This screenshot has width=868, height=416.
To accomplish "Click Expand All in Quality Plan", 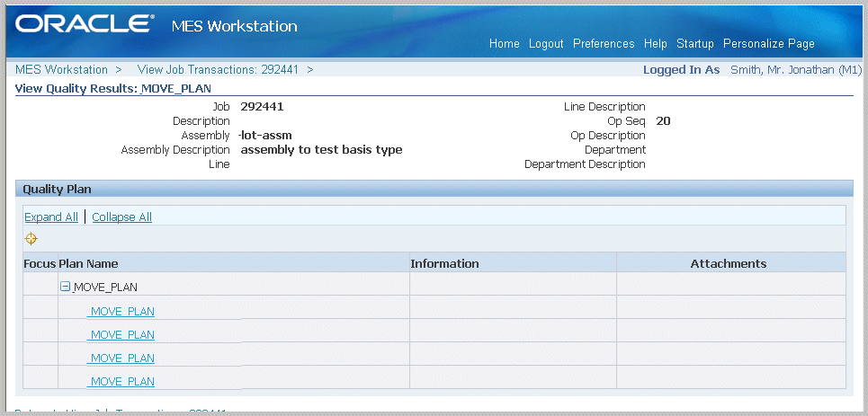I will [51, 217].
